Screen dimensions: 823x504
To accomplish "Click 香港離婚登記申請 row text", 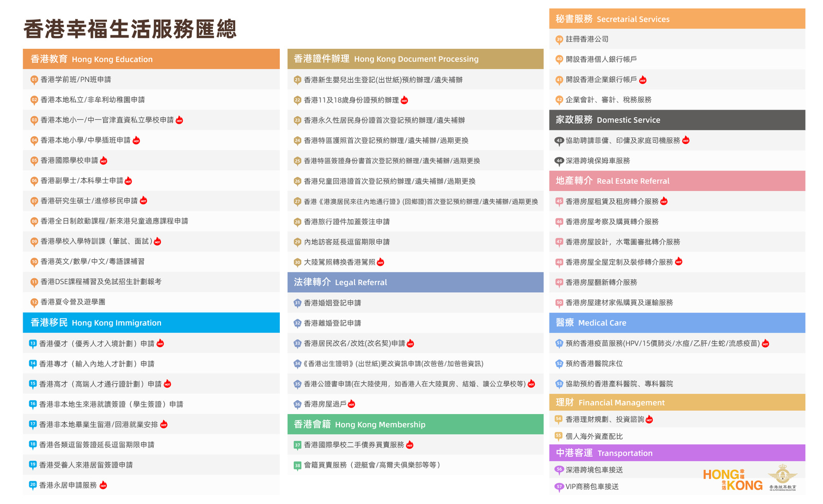I will click(332, 323).
